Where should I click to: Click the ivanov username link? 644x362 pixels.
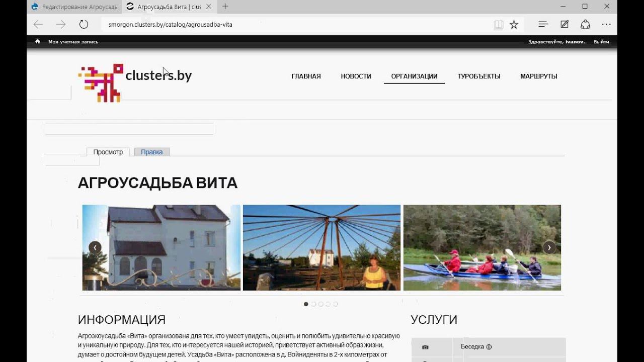pos(575,42)
